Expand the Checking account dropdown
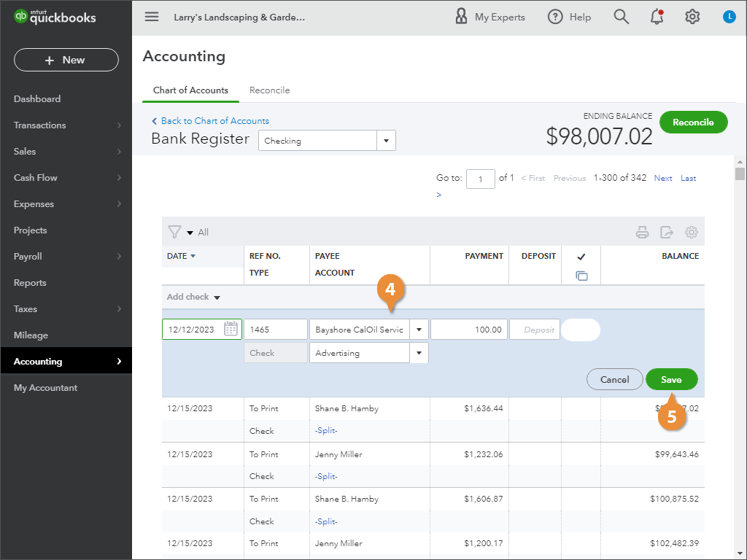The height and width of the screenshot is (560, 747). [x=386, y=141]
